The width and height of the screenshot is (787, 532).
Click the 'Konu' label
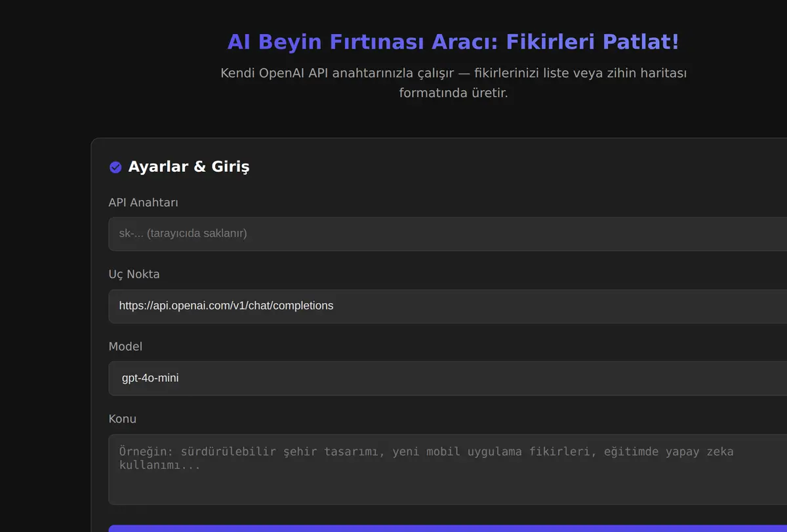tap(123, 419)
